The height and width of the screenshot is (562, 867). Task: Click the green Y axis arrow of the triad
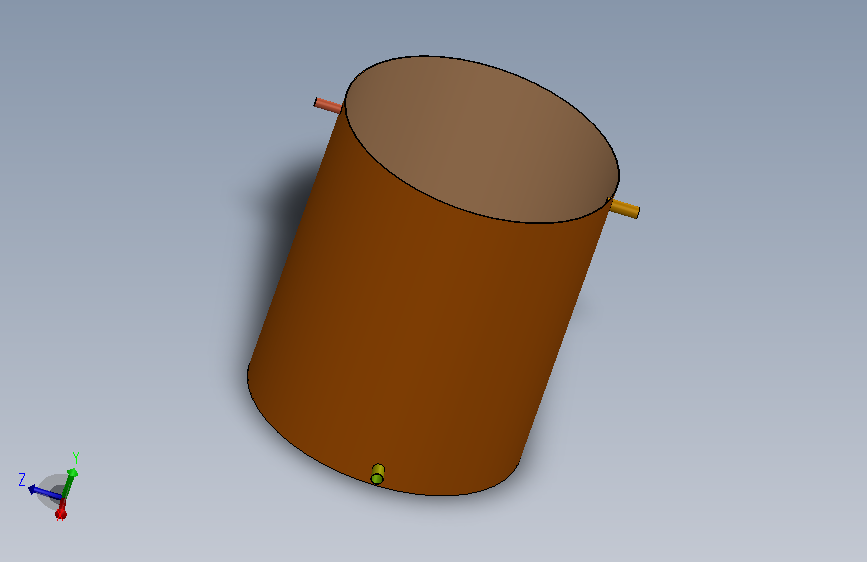click(x=70, y=482)
